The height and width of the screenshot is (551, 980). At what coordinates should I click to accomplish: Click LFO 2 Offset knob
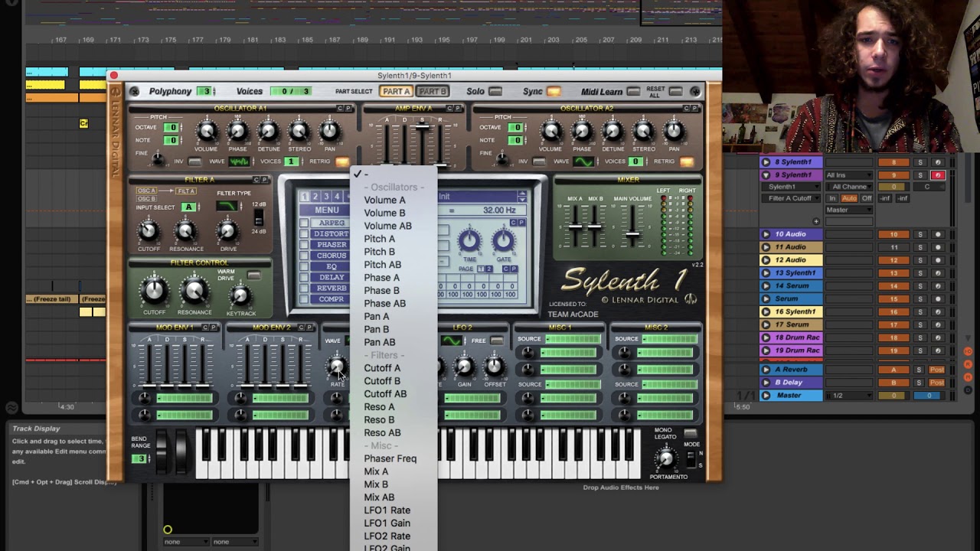click(x=494, y=367)
